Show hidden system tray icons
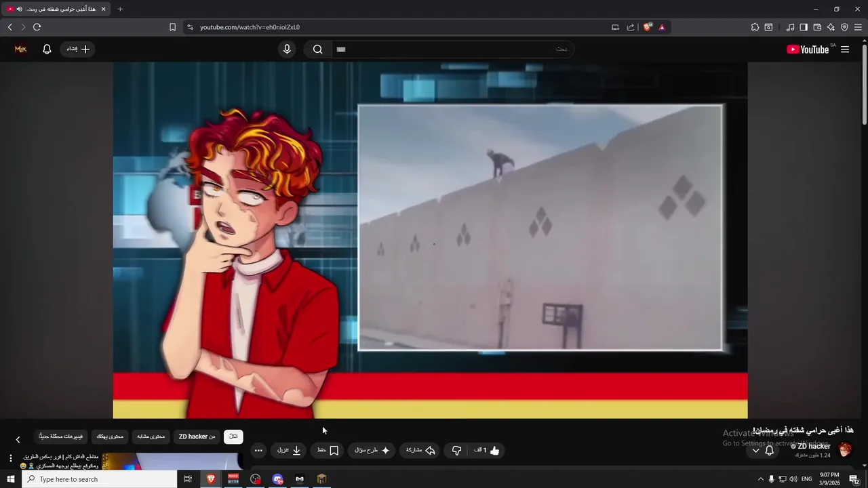The width and height of the screenshot is (868, 488). coord(760,479)
